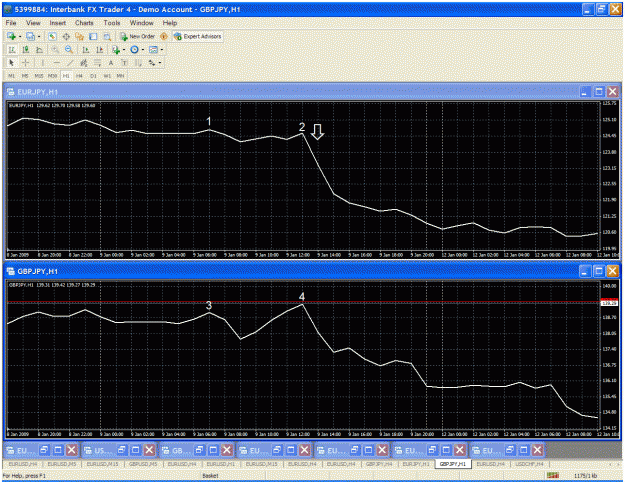Open the Profiles tool
This screenshot has width=625, height=482.
[x=30, y=36]
